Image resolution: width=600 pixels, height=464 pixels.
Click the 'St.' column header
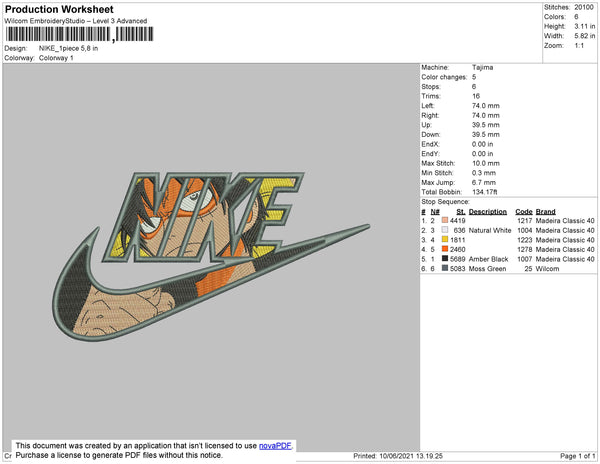[x=461, y=212]
